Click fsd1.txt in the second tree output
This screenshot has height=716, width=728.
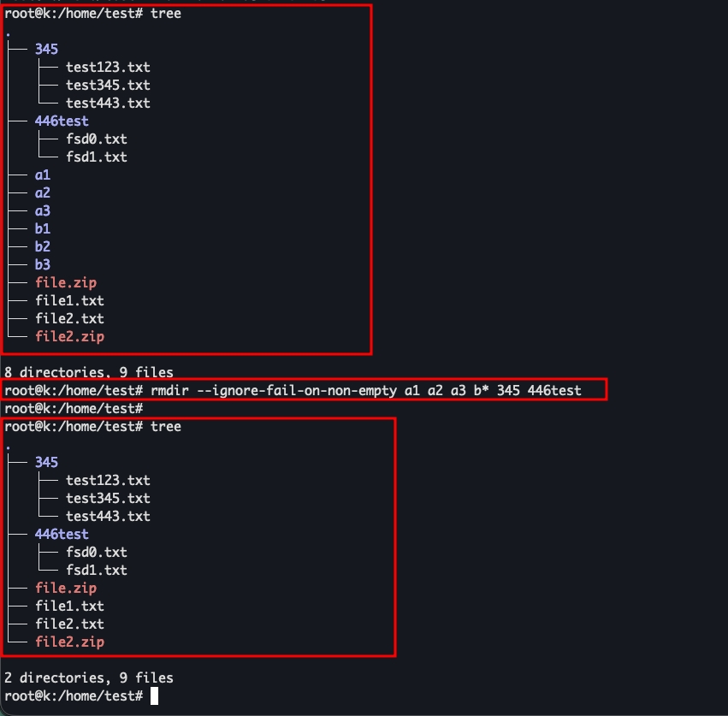96,571
